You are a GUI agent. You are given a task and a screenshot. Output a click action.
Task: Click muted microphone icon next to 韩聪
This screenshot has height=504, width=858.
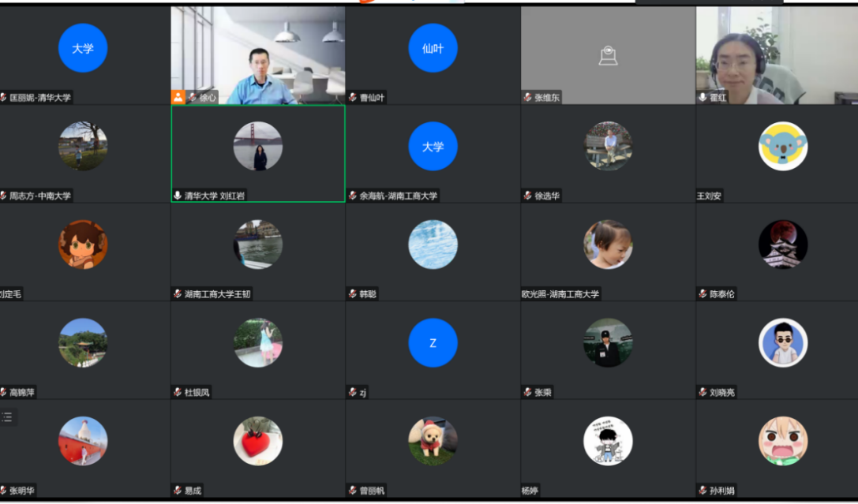(353, 294)
